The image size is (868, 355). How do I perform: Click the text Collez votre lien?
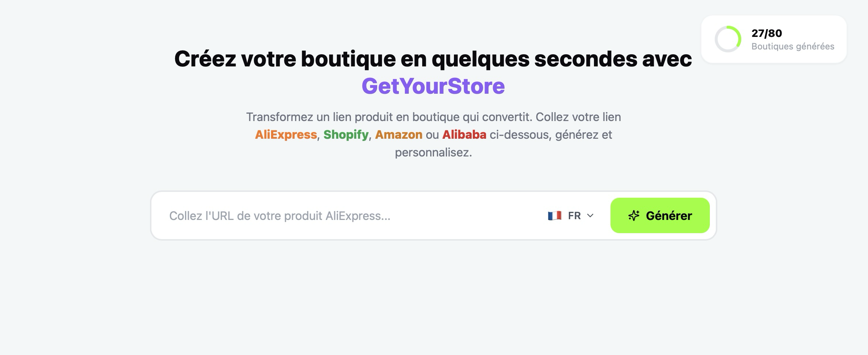pyautogui.click(x=578, y=117)
